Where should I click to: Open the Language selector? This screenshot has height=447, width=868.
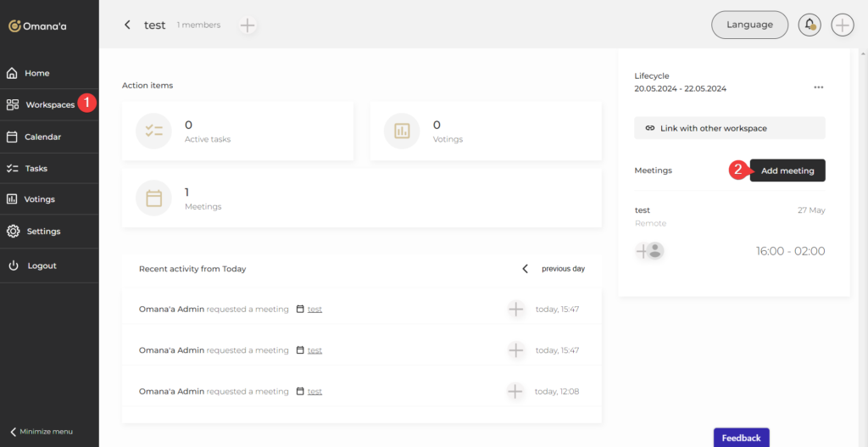[x=749, y=25]
